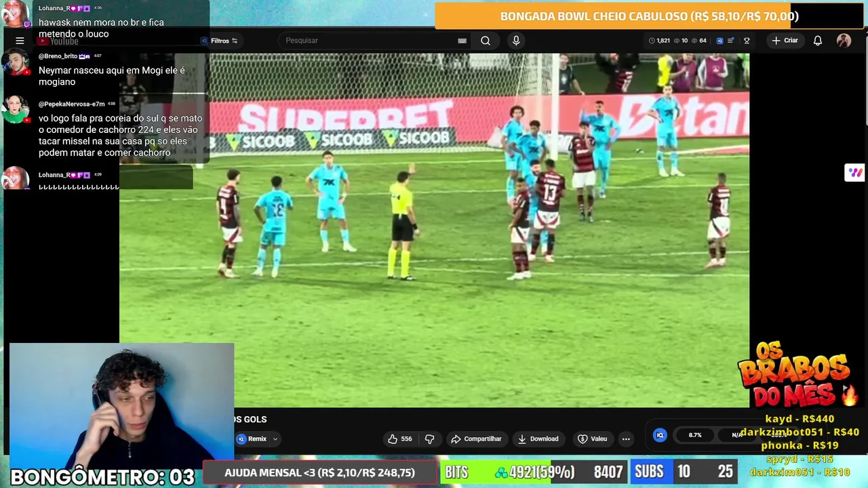This screenshot has height=488, width=868.
Task: Click the YouTube logo
Action: tap(58, 41)
